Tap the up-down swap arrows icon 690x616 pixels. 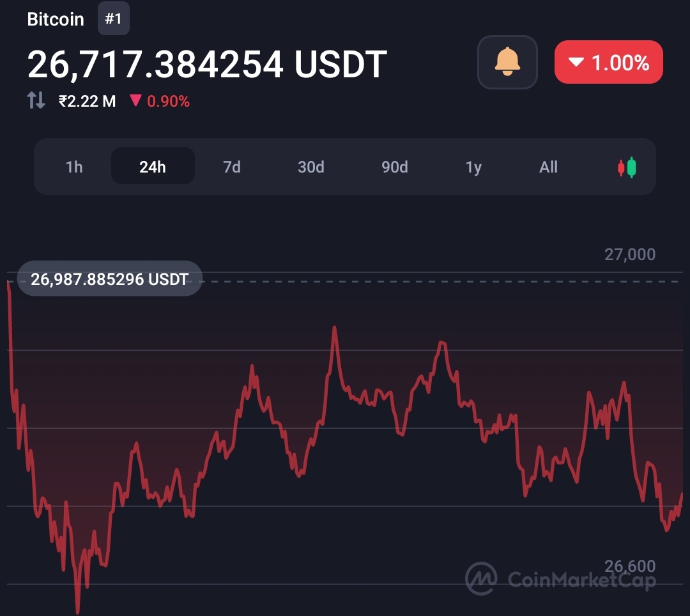click(x=36, y=100)
